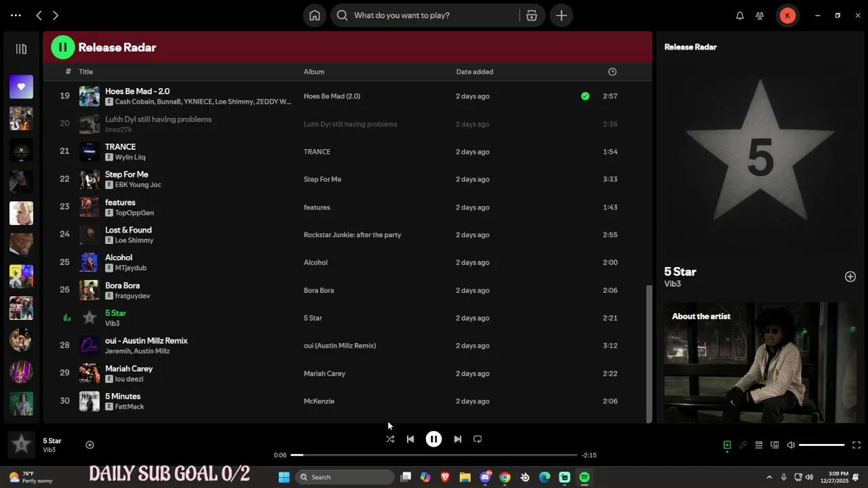
Task: Pause Release Radar with green header button
Action: coord(63,47)
